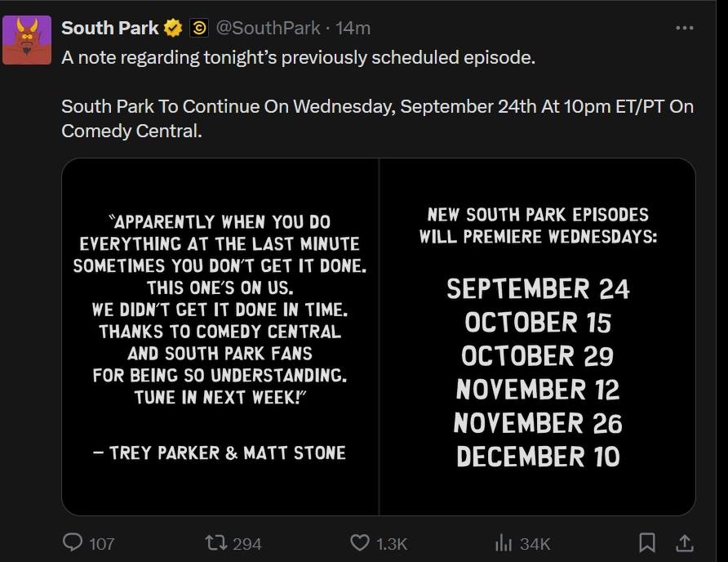Open the episode premiere dates schedule image
Image resolution: width=728 pixels, height=562 pixels.
pos(538,337)
